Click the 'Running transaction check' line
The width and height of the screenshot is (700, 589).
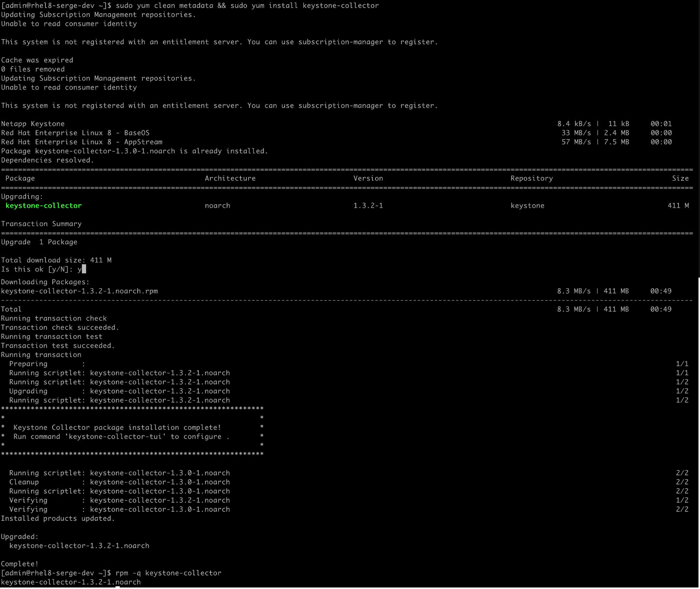pos(54,319)
